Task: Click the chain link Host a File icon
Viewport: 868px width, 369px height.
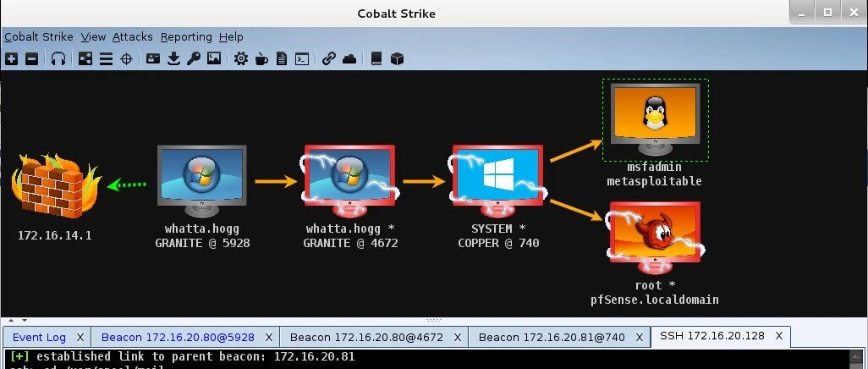Action: click(329, 58)
